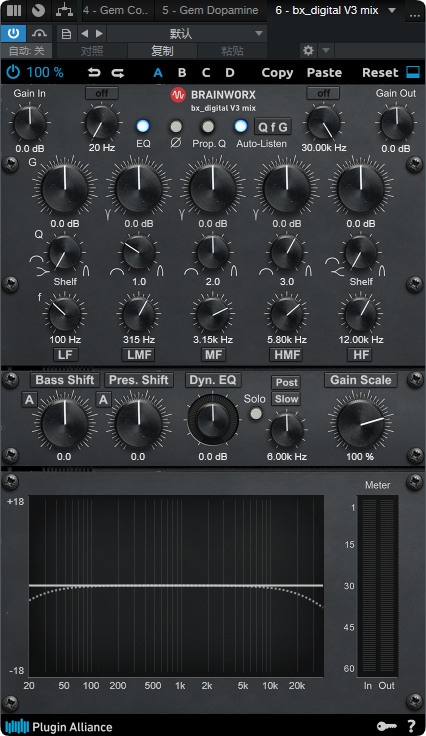Open the channel mixer view icon
Image resolution: width=426 pixels, height=736 pixels.
click(x=14, y=10)
